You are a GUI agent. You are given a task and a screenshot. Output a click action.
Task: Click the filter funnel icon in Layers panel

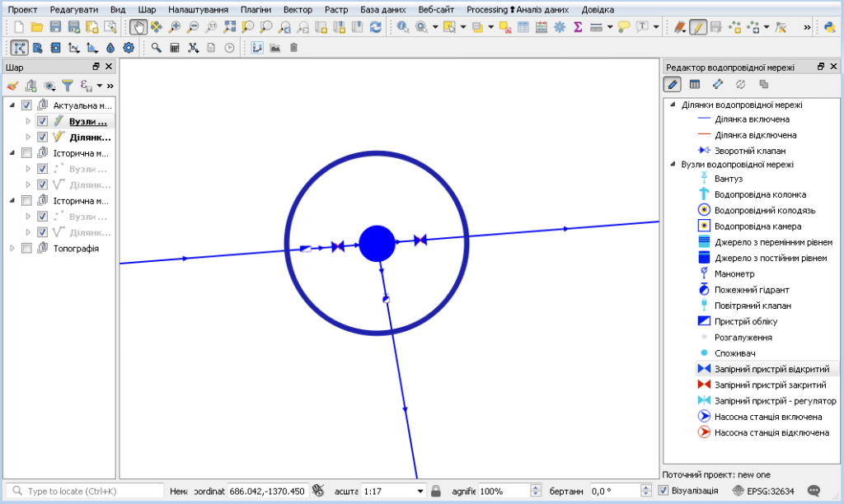coord(68,86)
